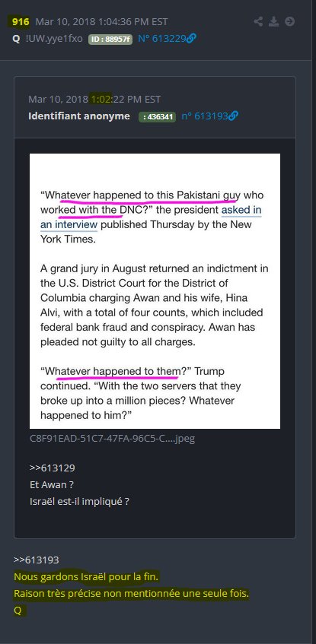Click the chain icon beside n° 613193

coord(233,116)
